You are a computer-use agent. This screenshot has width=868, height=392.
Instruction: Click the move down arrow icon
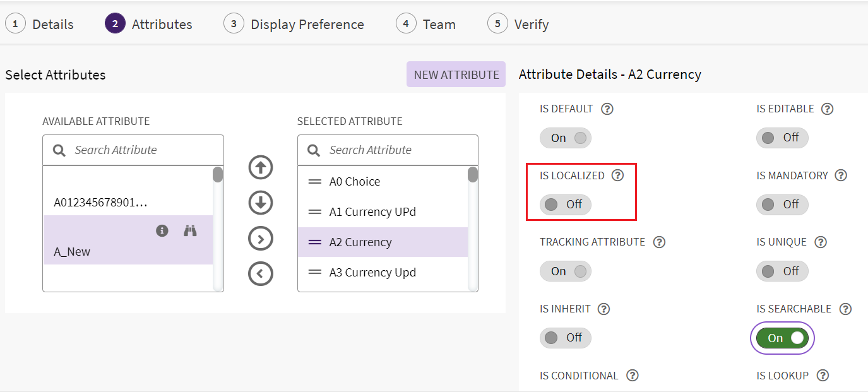click(261, 203)
